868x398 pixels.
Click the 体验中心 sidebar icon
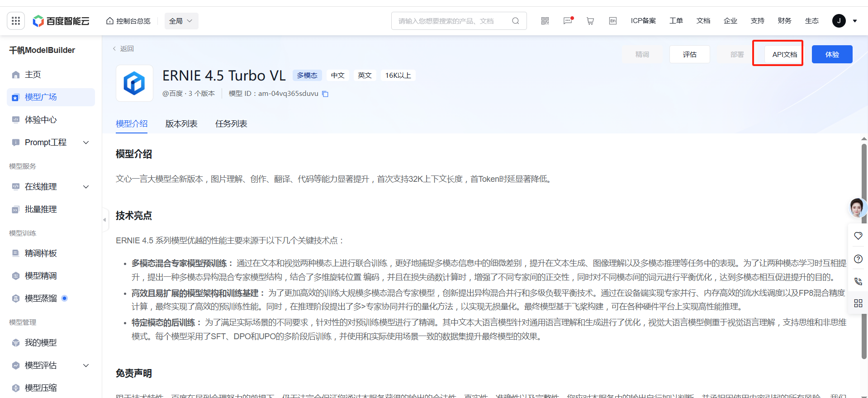[16, 120]
